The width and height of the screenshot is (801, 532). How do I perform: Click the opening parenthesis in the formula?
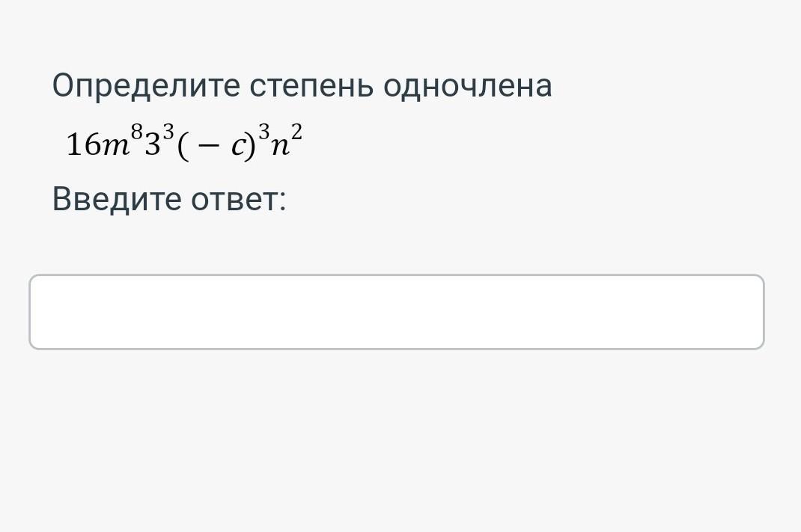[x=182, y=145]
